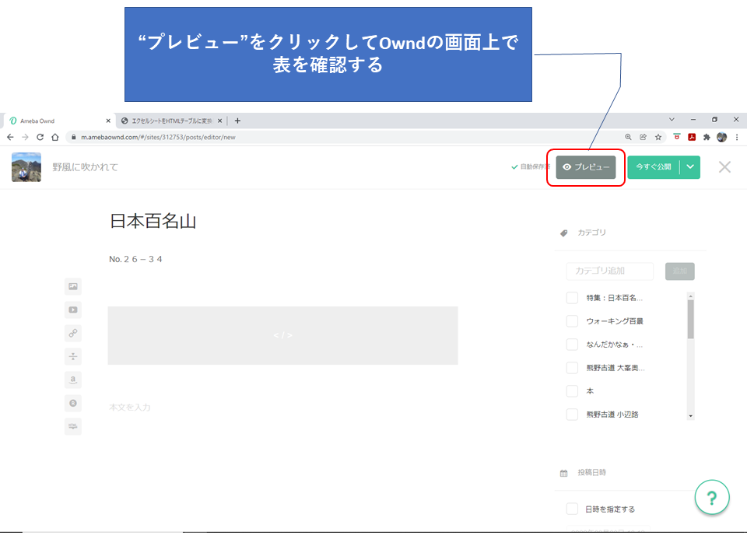
Task: Close the post editor with the X
Action: coord(724,167)
